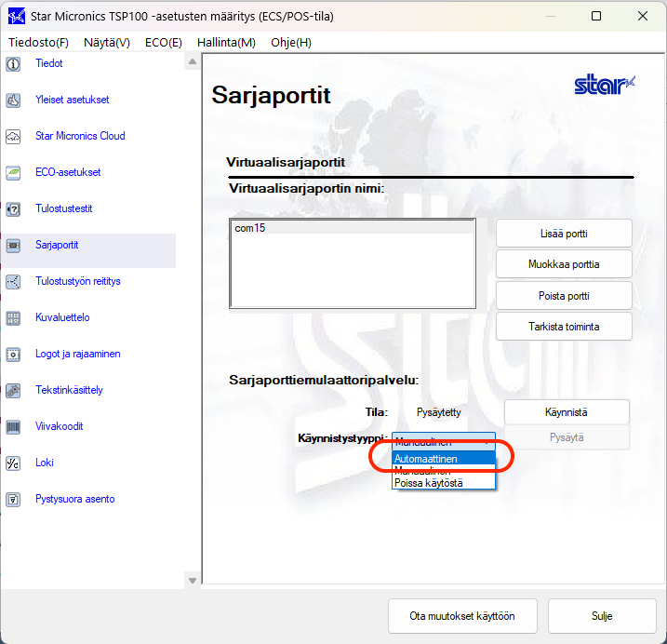This screenshot has height=644, width=667.
Task: Open Pystysuora asento page
Action: click(74, 499)
